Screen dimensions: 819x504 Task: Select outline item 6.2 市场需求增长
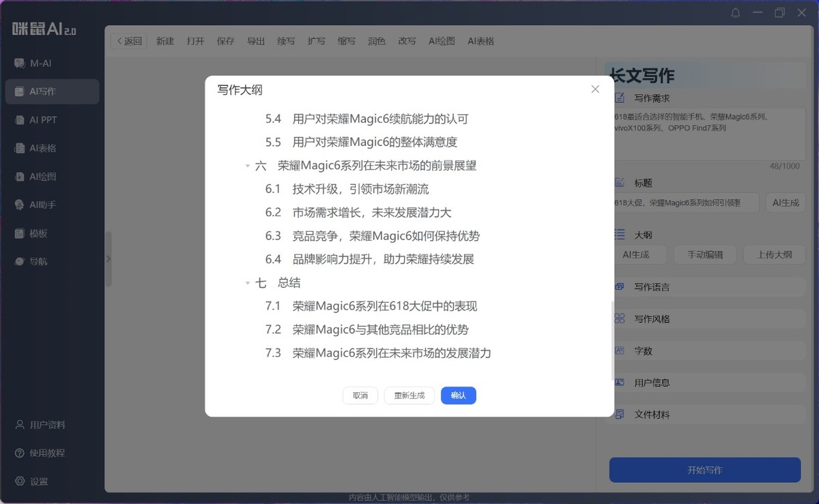tap(358, 213)
